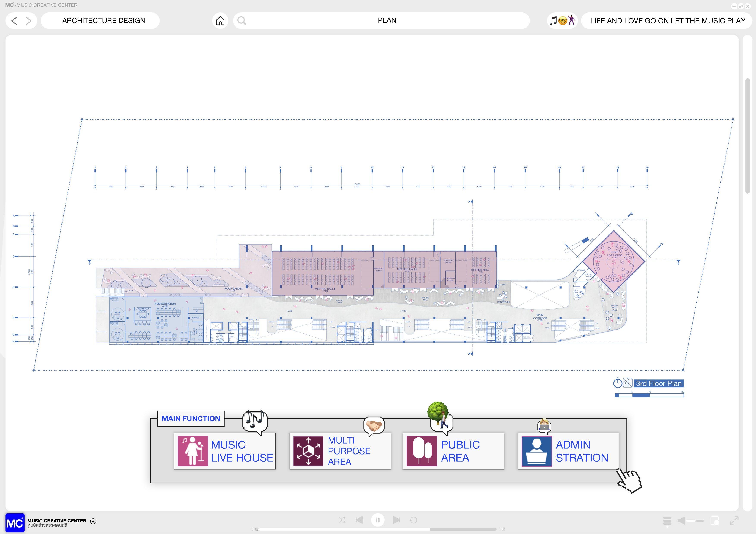Select the Public Area function
Viewport: 756px width, 534px height.
coord(453,451)
